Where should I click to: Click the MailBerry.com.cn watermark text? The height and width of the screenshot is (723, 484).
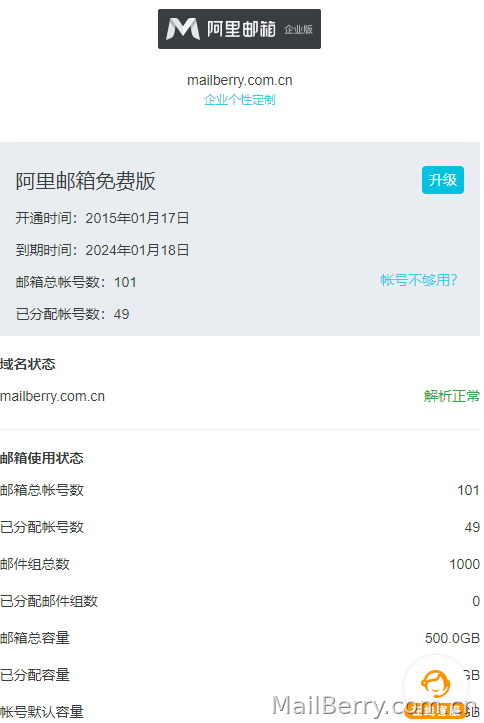pos(374,706)
